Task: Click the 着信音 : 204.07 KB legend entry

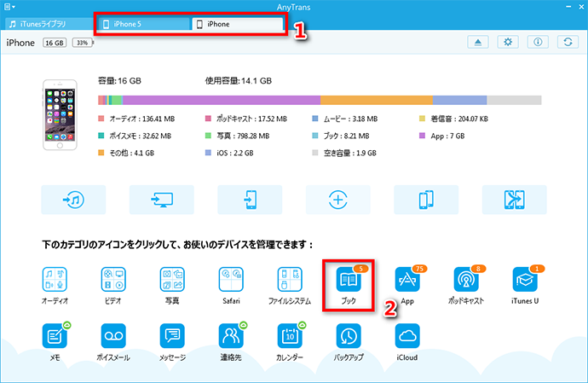Action: click(453, 119)
